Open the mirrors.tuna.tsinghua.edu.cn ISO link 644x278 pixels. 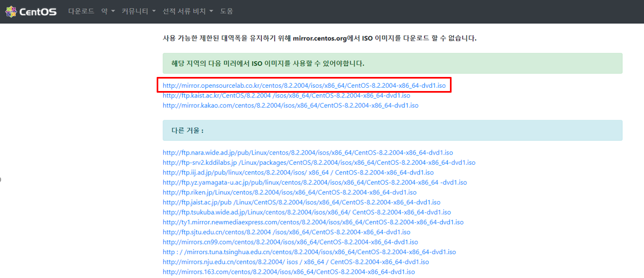(310, 252)
